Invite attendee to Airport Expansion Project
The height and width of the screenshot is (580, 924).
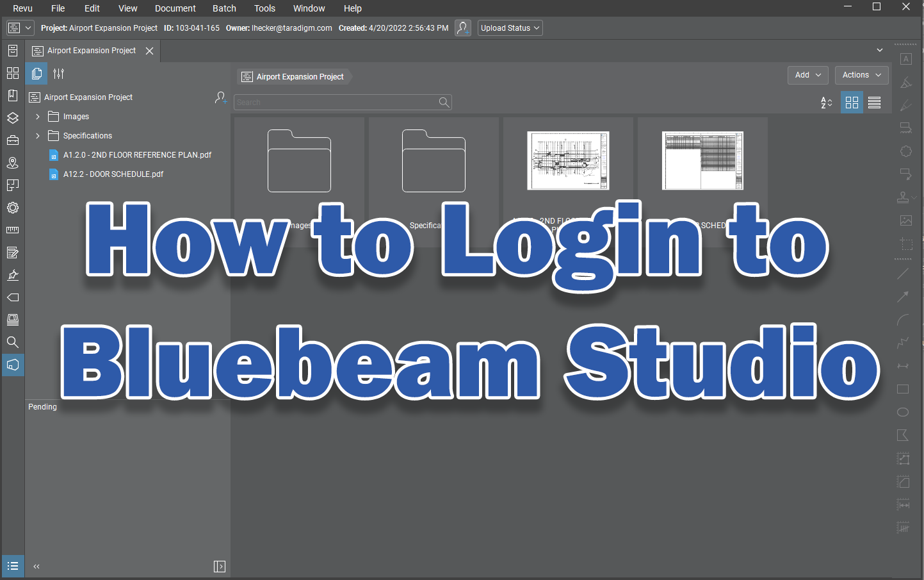(221, 97)
